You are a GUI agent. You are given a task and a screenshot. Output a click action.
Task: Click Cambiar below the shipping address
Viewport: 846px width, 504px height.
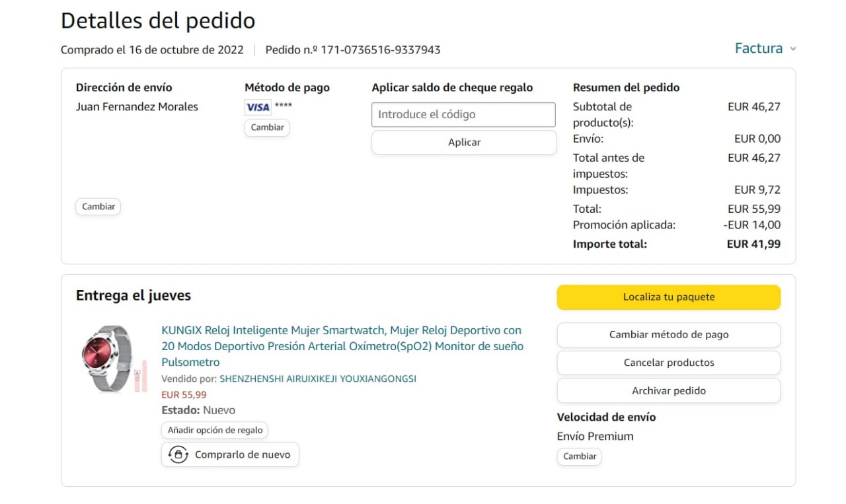(98, 207)
